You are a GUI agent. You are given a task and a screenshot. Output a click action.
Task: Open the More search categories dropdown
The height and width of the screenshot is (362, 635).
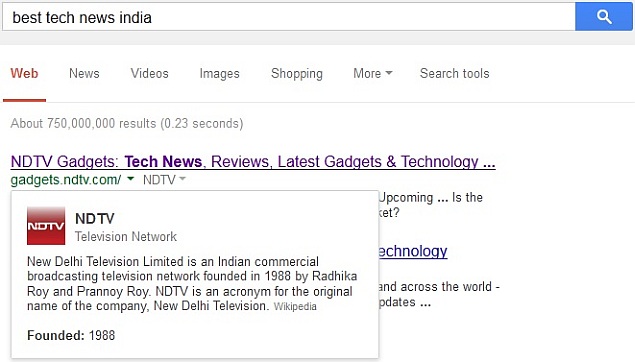coord(373,73)
